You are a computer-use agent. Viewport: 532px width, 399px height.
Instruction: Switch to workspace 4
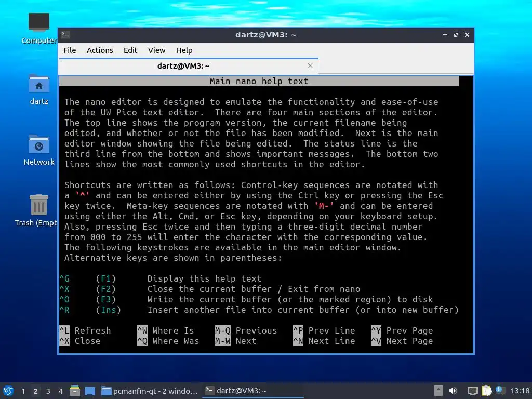click(61, 391)
